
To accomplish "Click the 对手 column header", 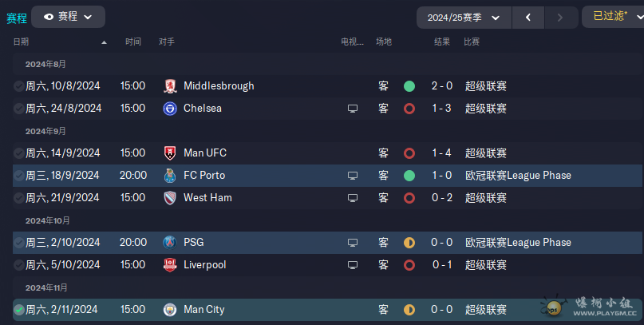I will pyautogui.click(x=167, y=42).
